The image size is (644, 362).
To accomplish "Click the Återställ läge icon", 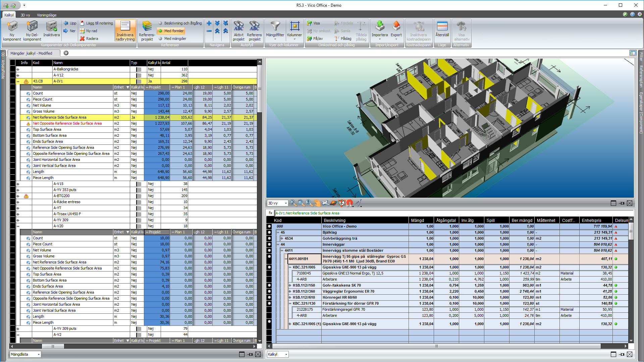I will 442,27.
